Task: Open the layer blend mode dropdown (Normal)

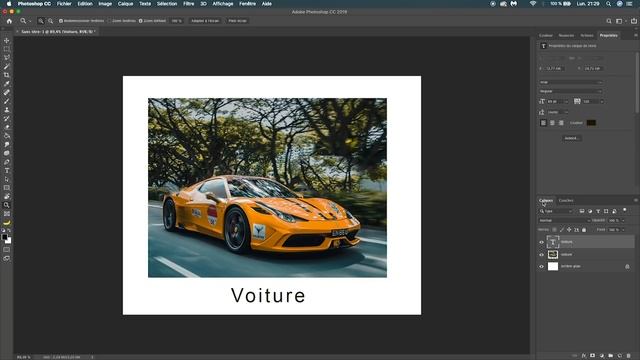Action: [x=564, y=220]
